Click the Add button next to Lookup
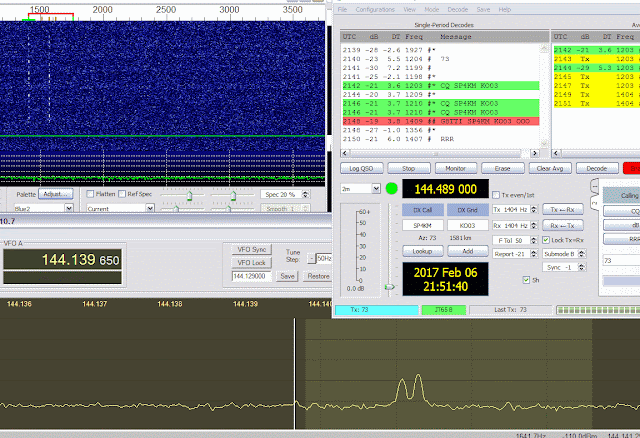640x438 pixels. pyautogui.click(x=468, y=251)
